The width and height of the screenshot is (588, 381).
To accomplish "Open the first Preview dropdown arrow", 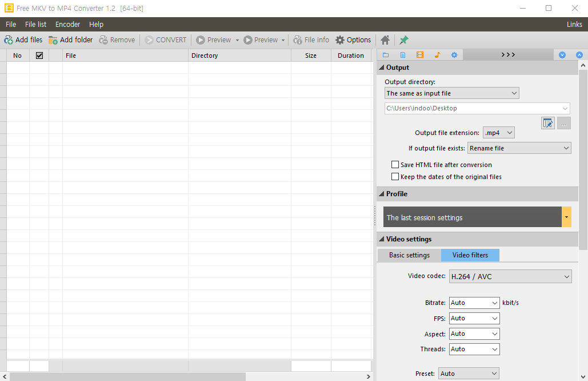I will [237, 40].
